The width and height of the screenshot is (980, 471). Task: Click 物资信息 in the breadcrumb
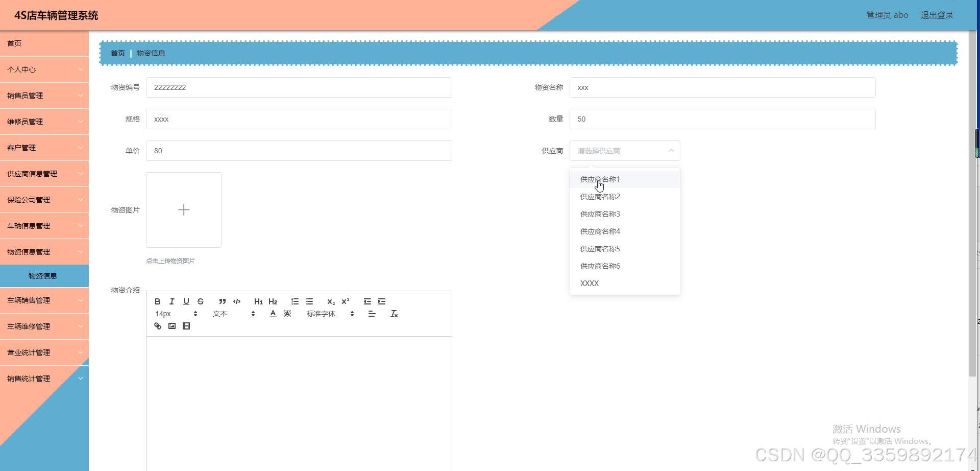coord(151,53)
